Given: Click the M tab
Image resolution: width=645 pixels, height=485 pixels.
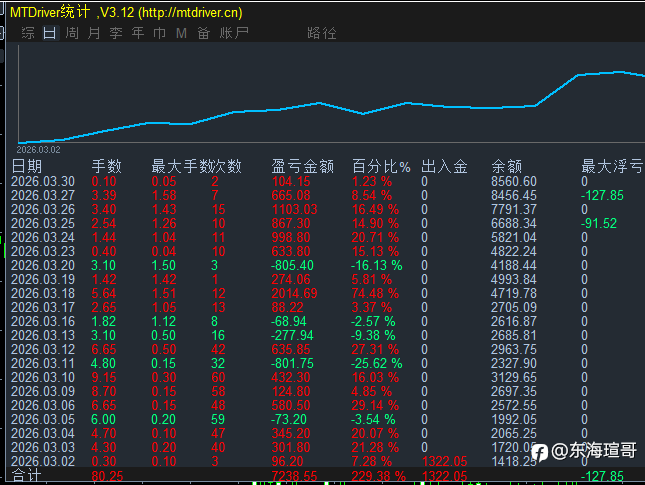Looking at the screenshot, I should (x=181, y=33).
